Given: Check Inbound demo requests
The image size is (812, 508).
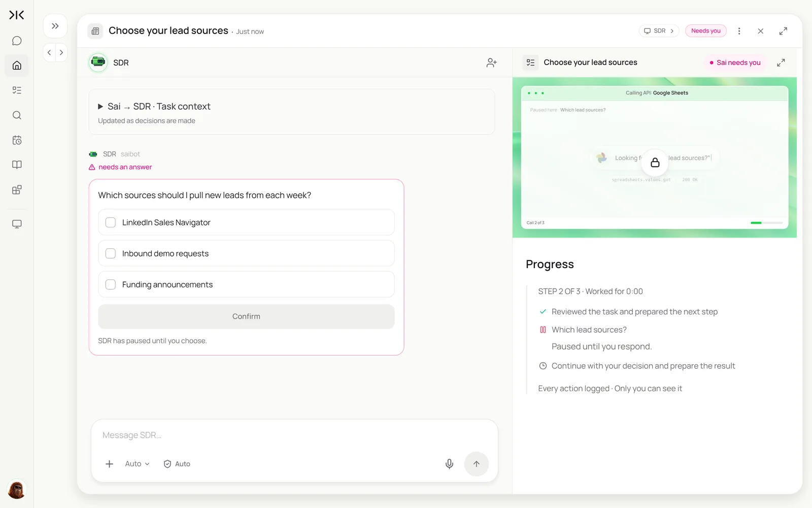Looking at the screenshot, I should tap(111, 253).
